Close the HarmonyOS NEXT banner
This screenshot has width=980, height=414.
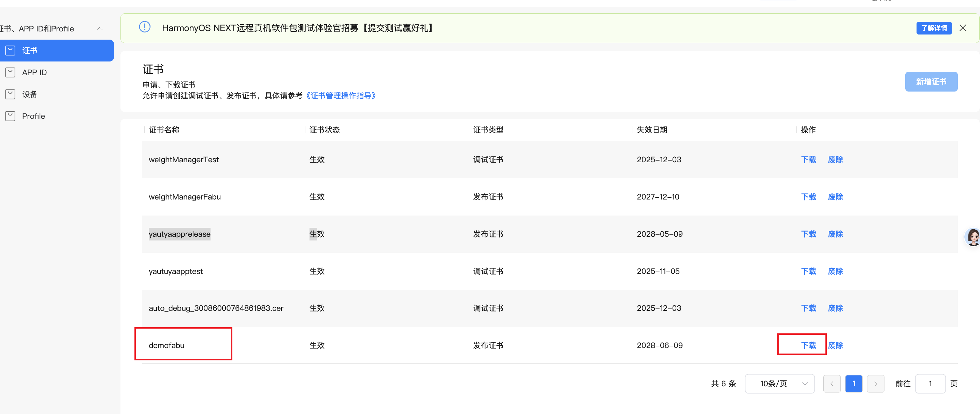click(963, 28)
